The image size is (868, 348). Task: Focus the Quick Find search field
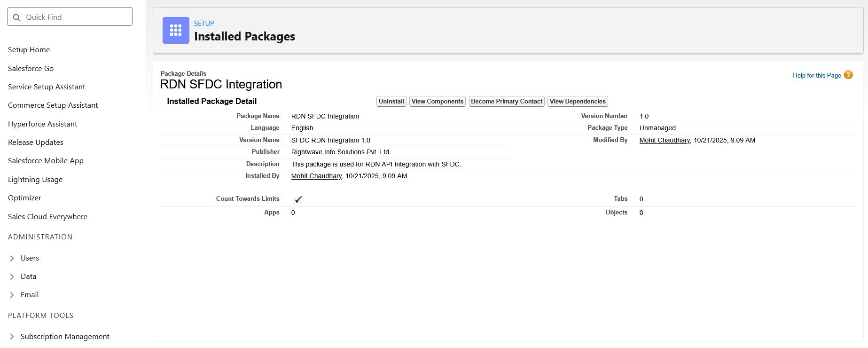[x=75, y=17]
